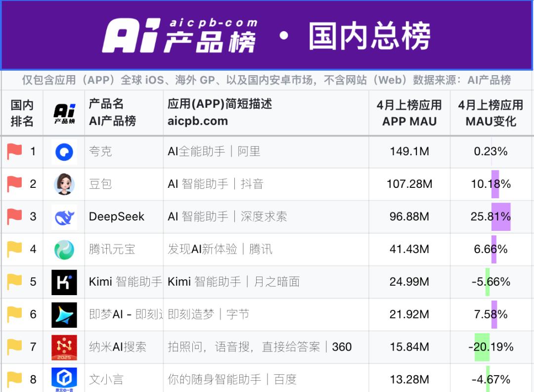Click the Quark (夸克) app icon
The height and width of the screenshot is (392, 534).
coord(64,151)
